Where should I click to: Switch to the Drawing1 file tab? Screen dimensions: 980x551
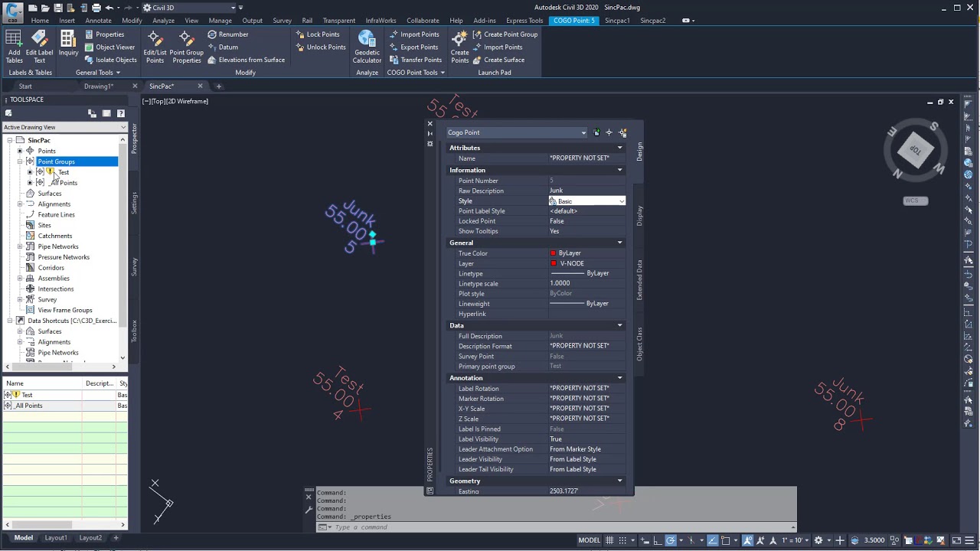tap(99, 86)
